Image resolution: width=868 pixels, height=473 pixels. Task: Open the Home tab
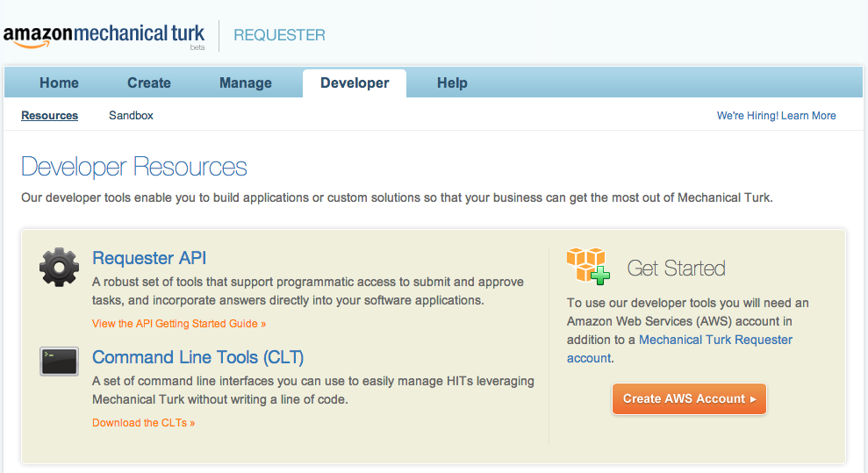click(59, 83)
